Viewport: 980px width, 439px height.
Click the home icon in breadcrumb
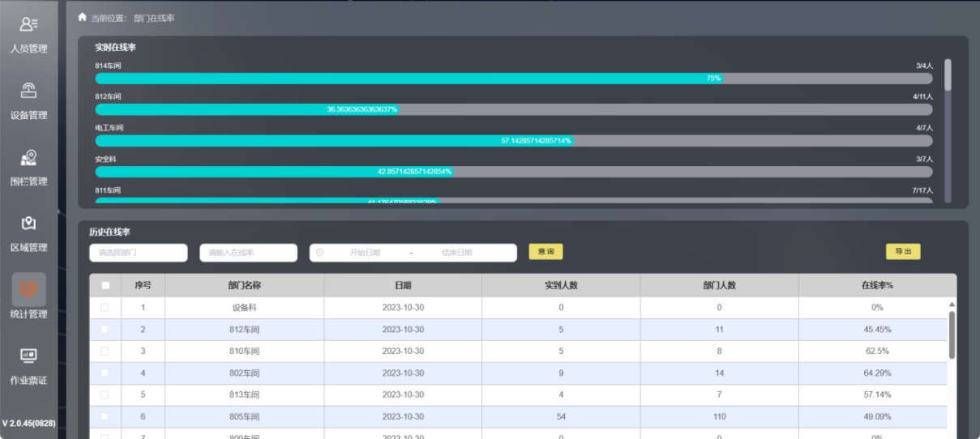82,17
